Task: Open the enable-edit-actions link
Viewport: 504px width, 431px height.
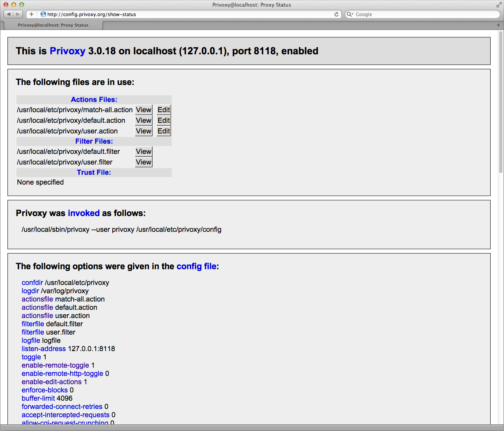Action: (52, 382)
